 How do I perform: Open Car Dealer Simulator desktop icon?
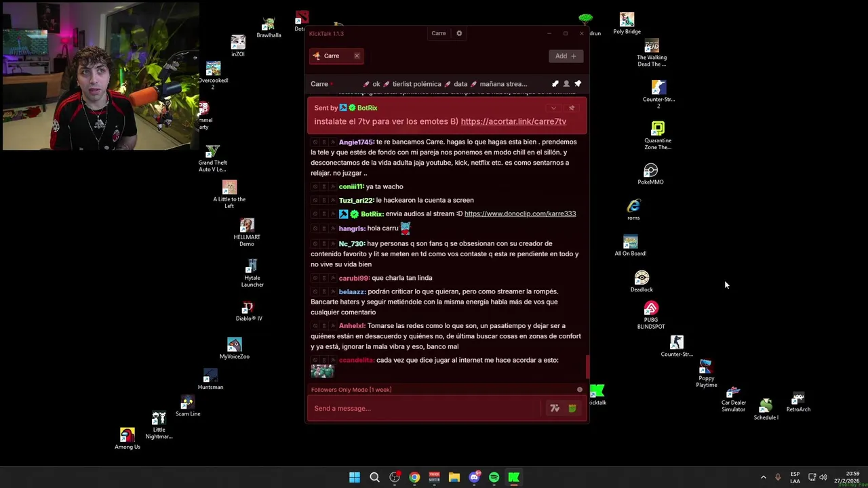tap(733, 399)
